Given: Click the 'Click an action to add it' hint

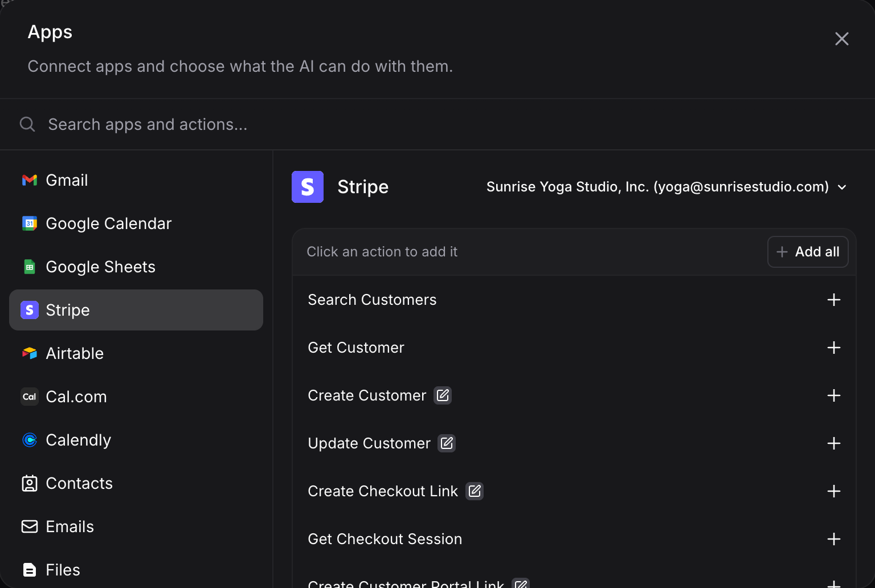Looking at the screenshot, I should (382, 252).
